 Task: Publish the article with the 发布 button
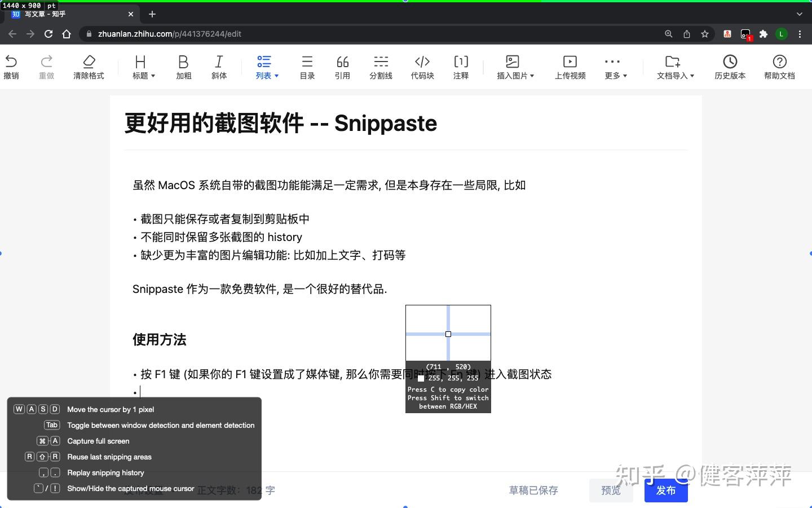(x=665, y=490)
